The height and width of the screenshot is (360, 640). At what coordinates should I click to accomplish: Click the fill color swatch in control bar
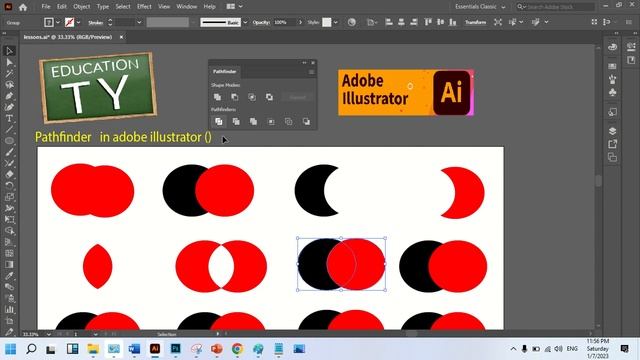click(x=49, y=22)
